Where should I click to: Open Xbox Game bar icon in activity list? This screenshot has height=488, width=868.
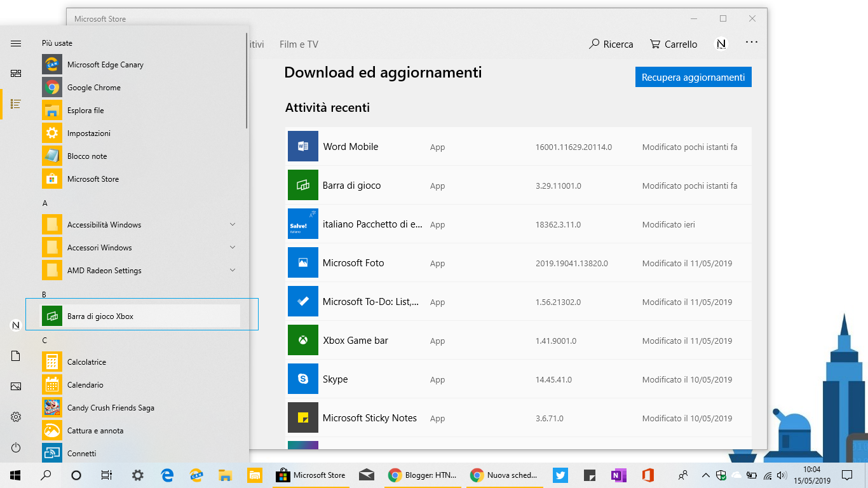pos(303,341)
